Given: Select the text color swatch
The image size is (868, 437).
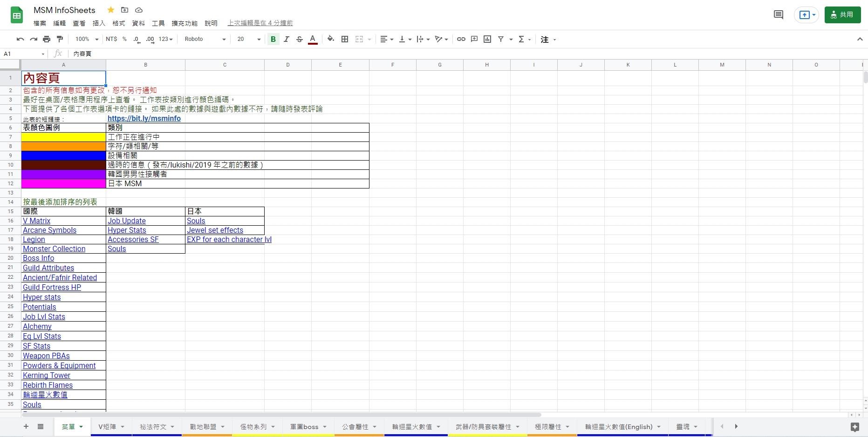Looking at the screenshot, I should coord(313,39).
